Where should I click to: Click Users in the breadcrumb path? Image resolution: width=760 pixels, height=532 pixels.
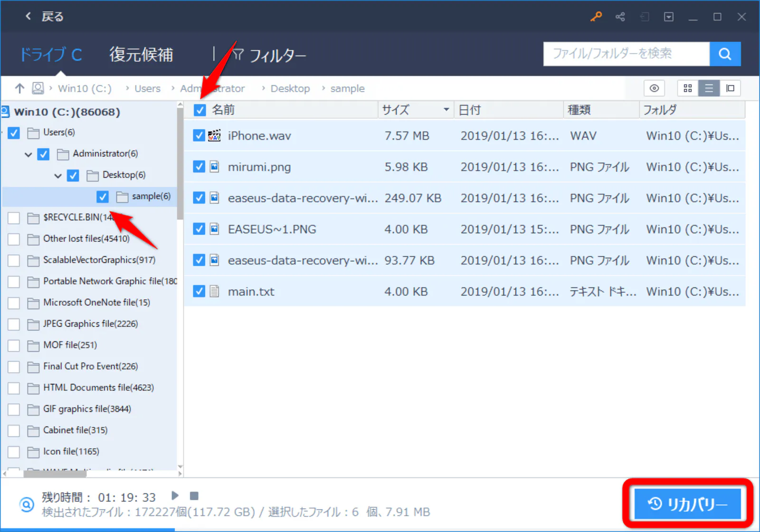pos(147,88)
